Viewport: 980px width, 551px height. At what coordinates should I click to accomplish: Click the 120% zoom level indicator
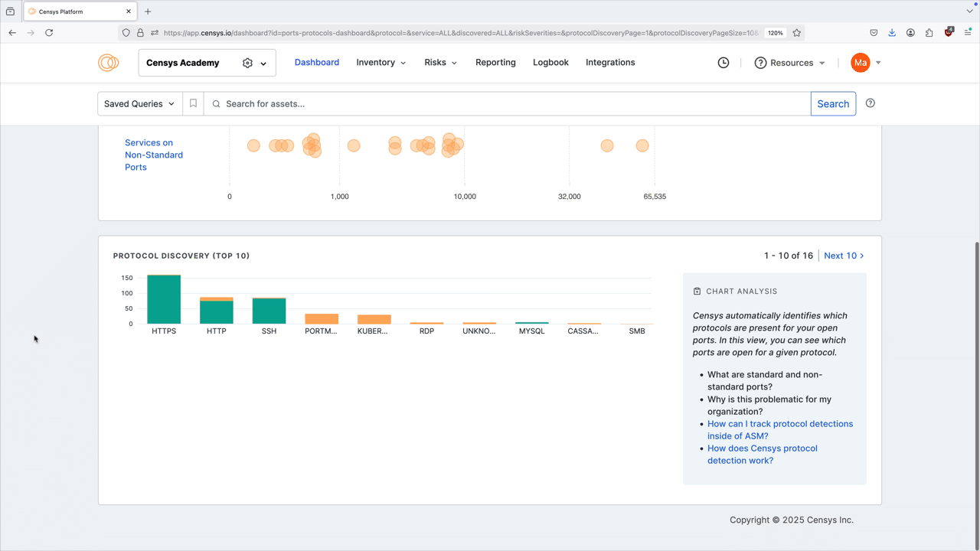click(x=775, y=33)
